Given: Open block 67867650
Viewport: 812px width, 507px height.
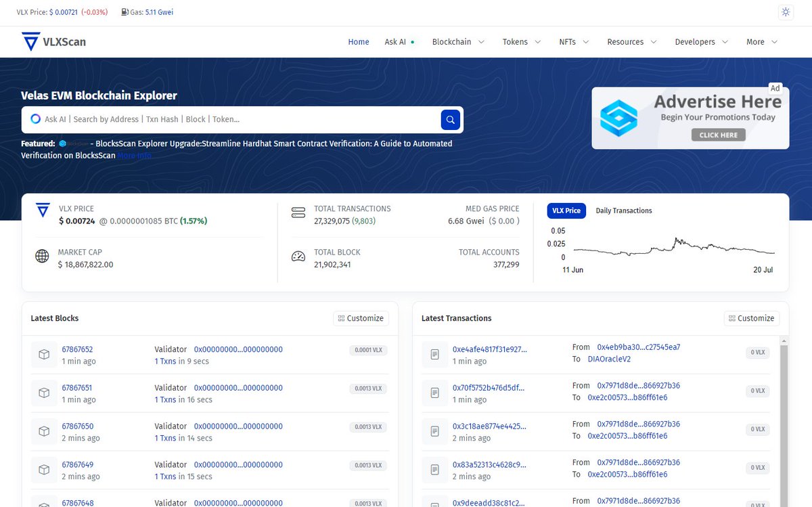Looking at the screenshot, I should [x=77, y=426].
